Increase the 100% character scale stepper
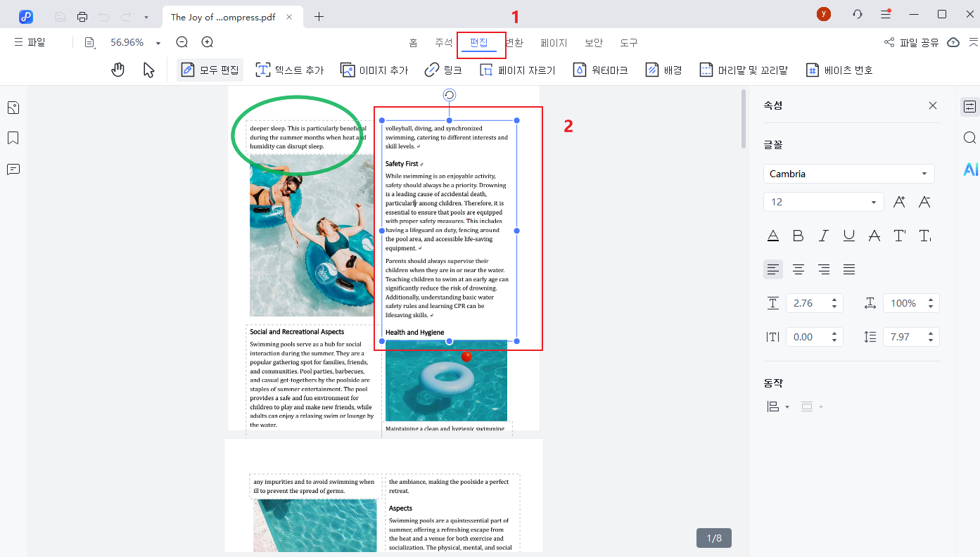The image size is (980, 557). 930,298
